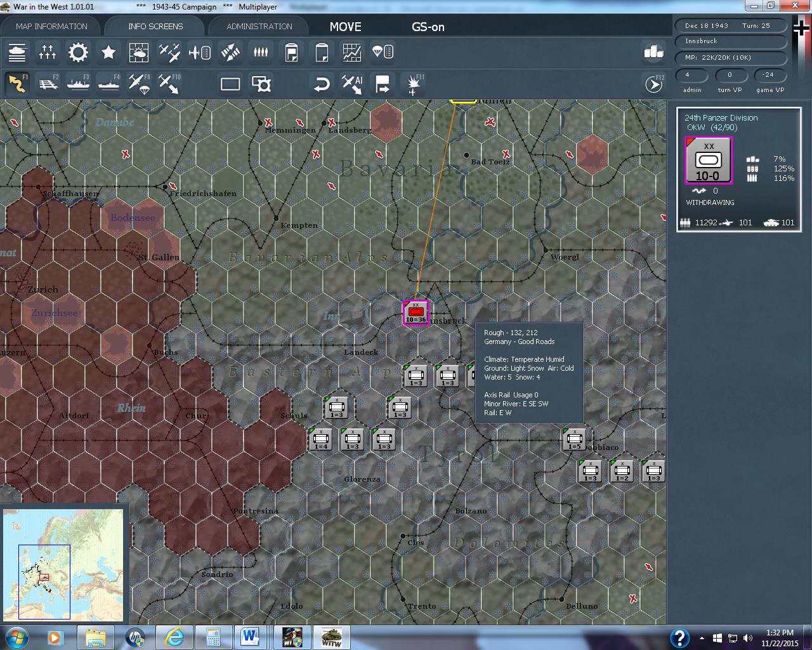812x650 pixels.
Task: Click the blank clipboard report icon
Action: tap(322, 52)
